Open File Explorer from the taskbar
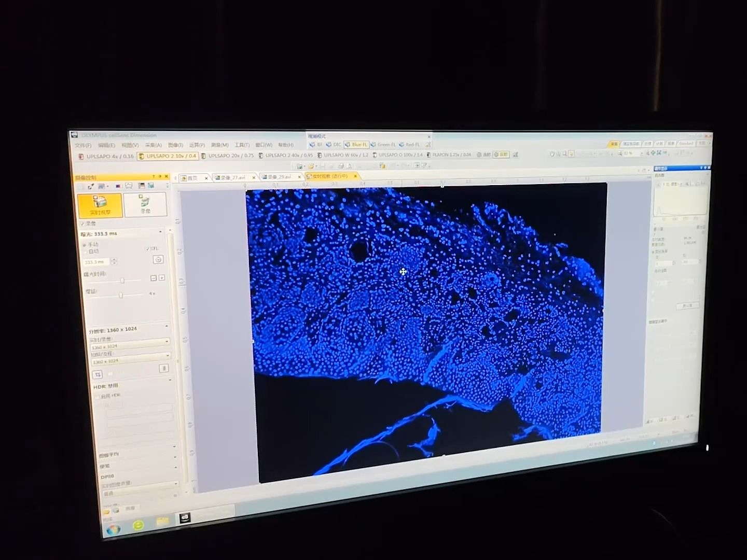 [162, 521]
